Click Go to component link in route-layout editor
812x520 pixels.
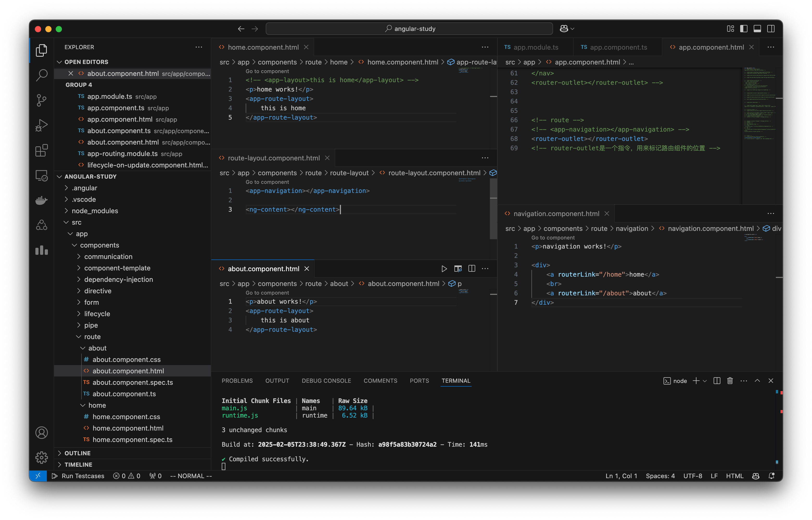[x=268, y=182]
